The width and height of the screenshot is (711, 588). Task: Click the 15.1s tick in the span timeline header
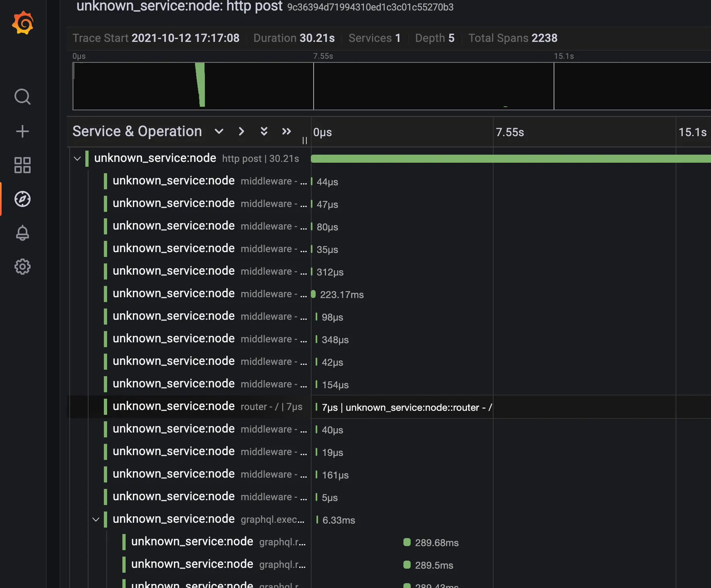click(692, 132)
